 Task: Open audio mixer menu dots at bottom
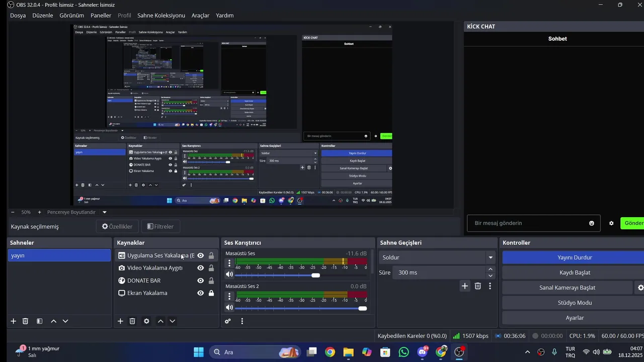point(242,321)
